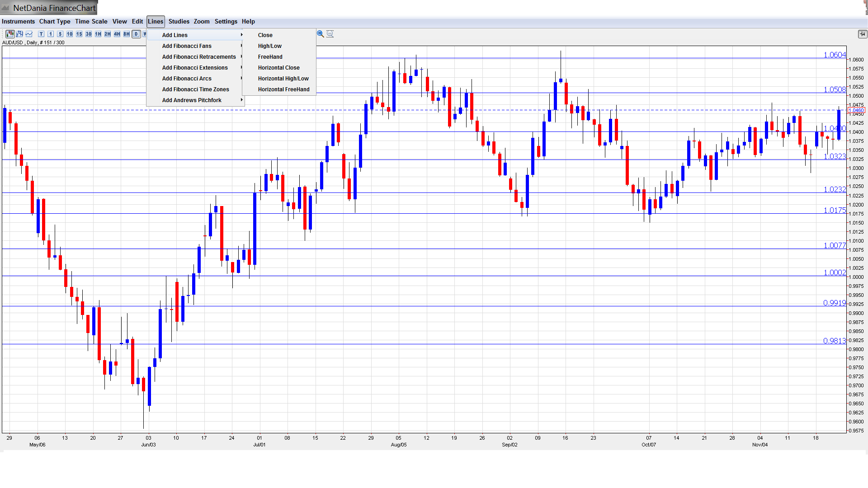Select the line chart type icon
The width and height of the screenshot is (868, 488).
click(29, 34)
